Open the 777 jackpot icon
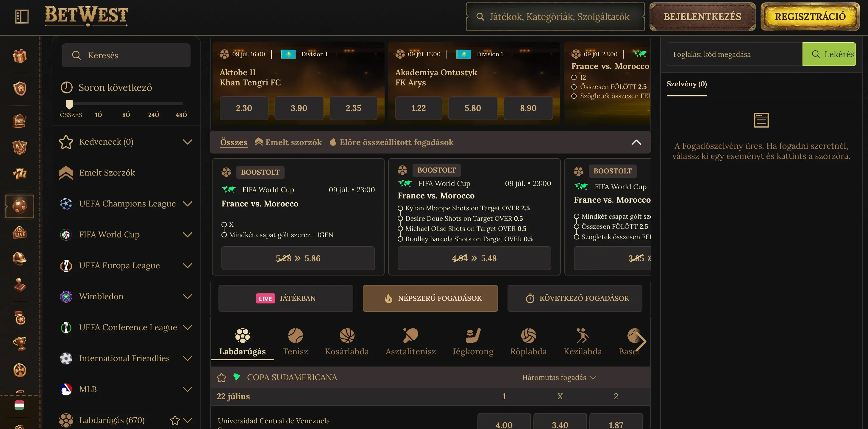The width and height of the screenshot is (868, 429). (20, 173)
